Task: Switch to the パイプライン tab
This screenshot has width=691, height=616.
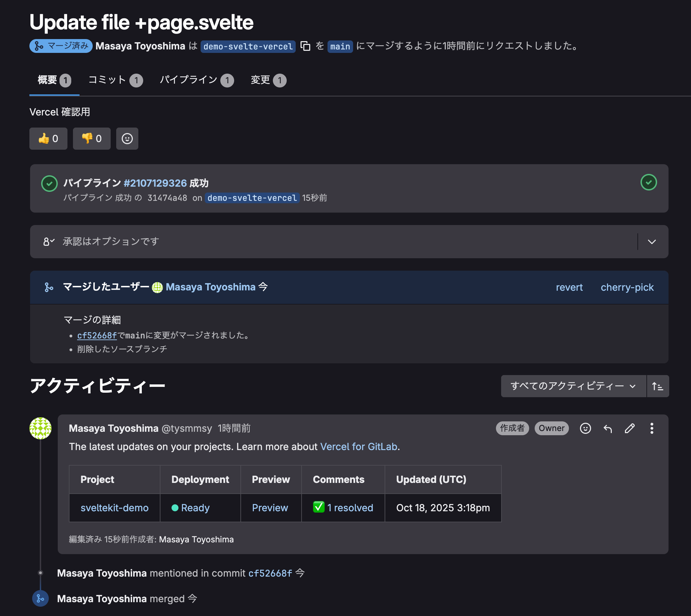Action: [x=196, y=80]
